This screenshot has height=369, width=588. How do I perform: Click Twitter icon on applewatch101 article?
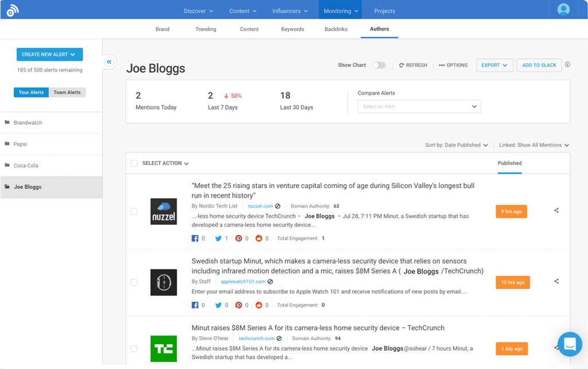coord(218,305)
